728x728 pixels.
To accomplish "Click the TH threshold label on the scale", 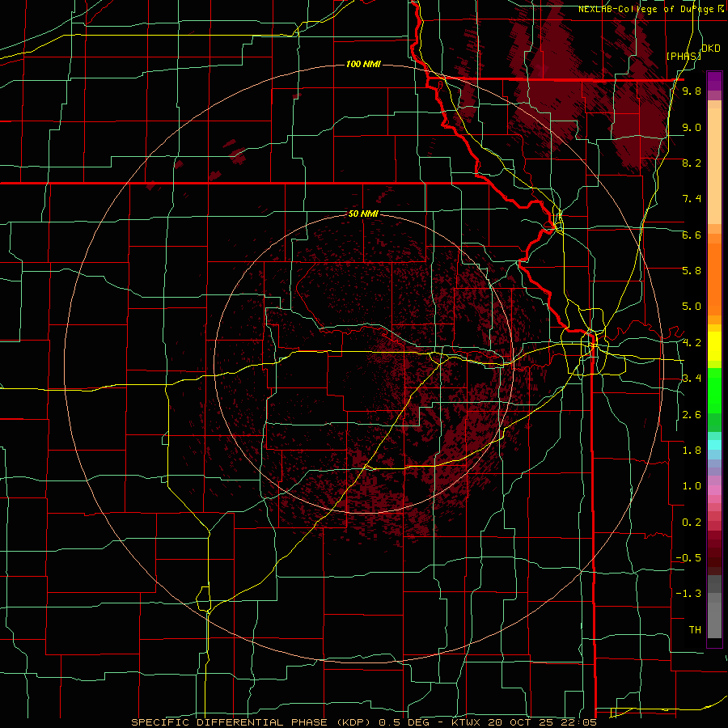I will (695, 630).
